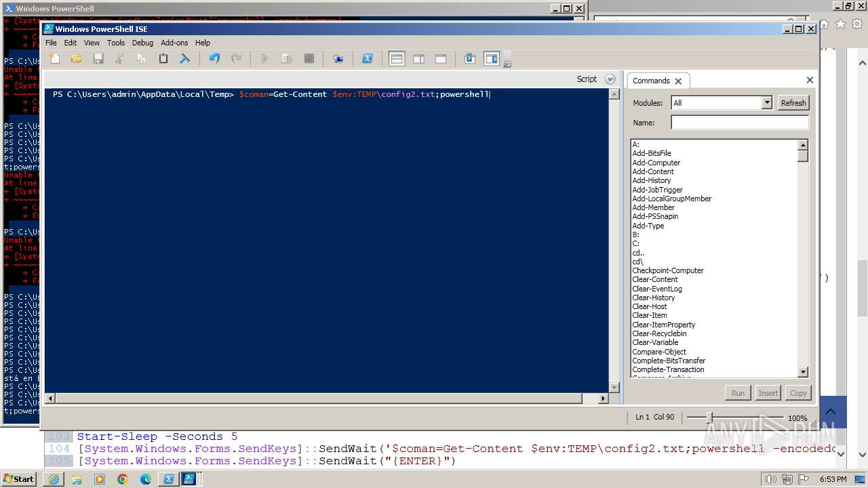
Task: Open the Add-ons menu
Action: pos(174,43)
